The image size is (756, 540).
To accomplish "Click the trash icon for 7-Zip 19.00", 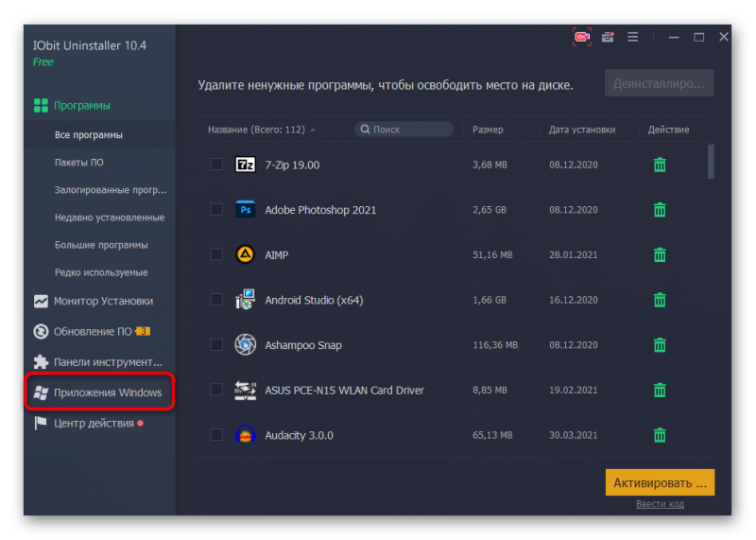I will (660, 165).
